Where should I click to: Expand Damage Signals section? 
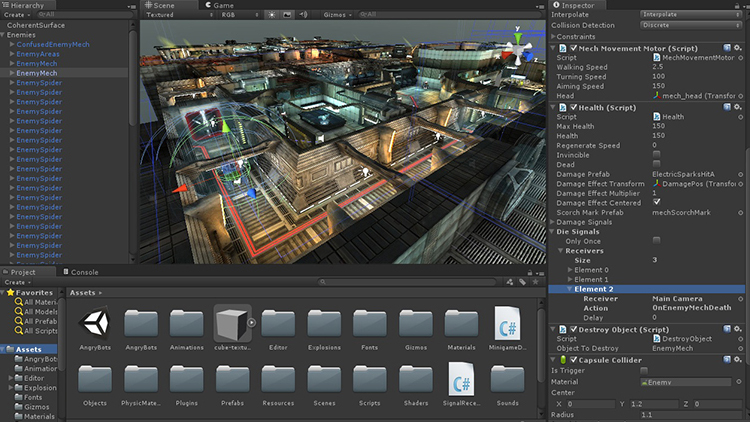click(x=553, y=222)
